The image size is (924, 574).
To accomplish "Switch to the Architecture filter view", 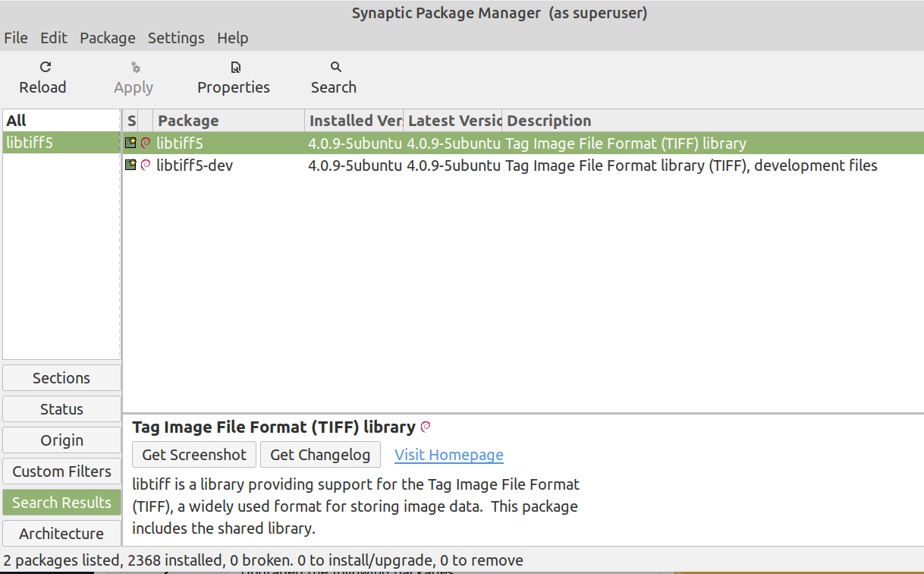I will 61,534.
